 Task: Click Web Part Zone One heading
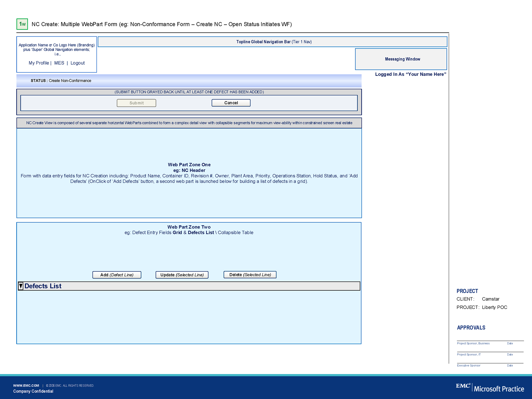[x=189, y=165]
